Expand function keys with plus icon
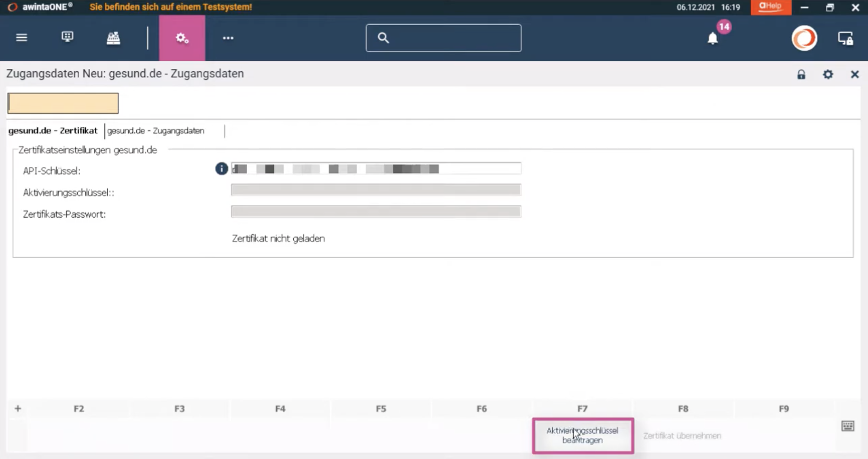This screenshot has height=459, width=868. coord(18,409)
